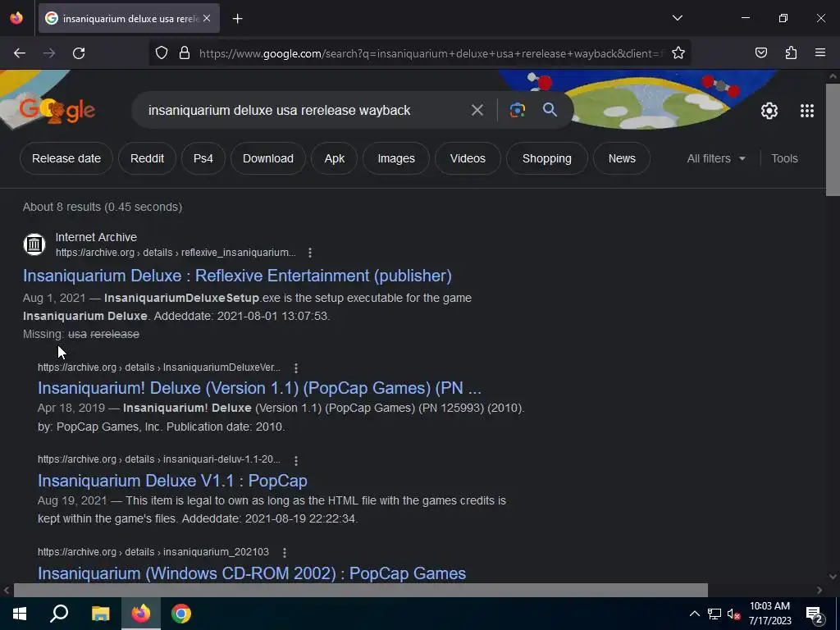Viewport: 840px width, 630px height.
Task: Click the magnifier search button in Google
Action: point(550,110)
